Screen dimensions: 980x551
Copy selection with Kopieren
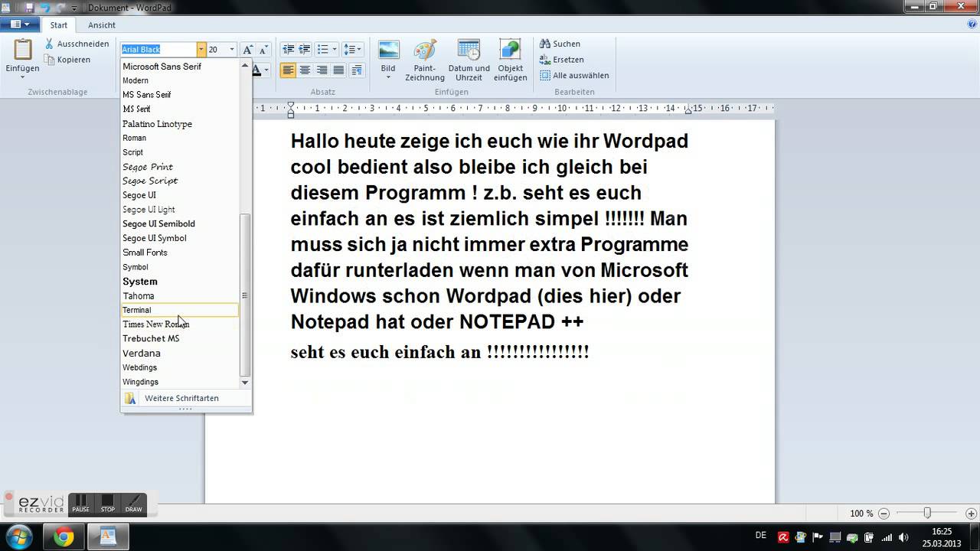coord(67,60)
